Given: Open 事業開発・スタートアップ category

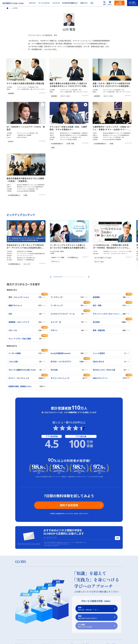Looking at the screenshot, I should (x=27, y=322).
